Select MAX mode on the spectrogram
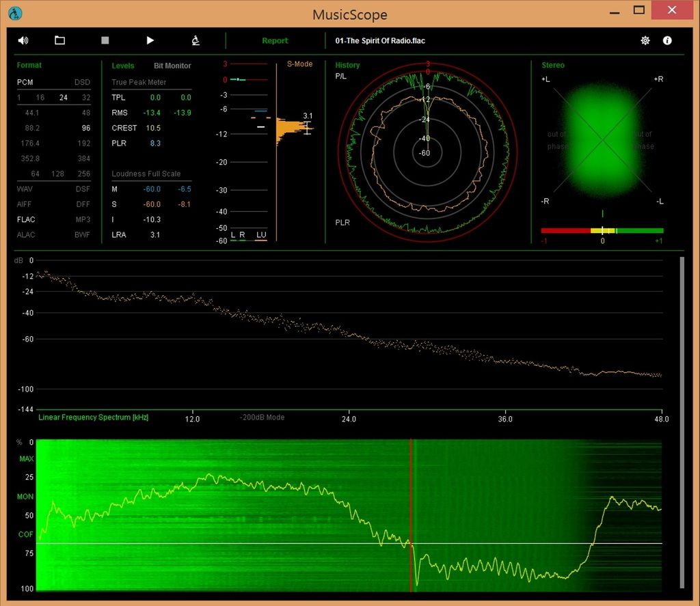Viewport: 700px width, 606px height. (x=26, y=458)
